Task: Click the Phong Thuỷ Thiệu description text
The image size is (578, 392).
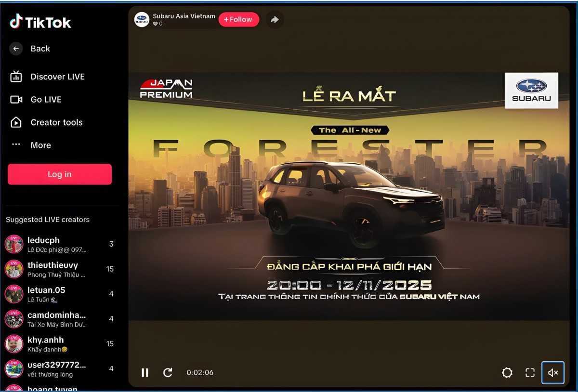Action: pyautogui.click(x=56, y=275)
